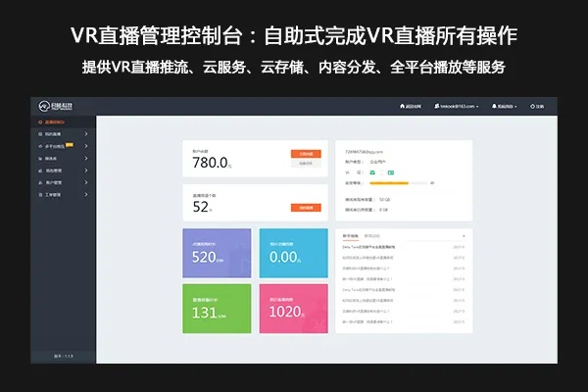
Task: Click the 注销 logout link
Action: 540,107
